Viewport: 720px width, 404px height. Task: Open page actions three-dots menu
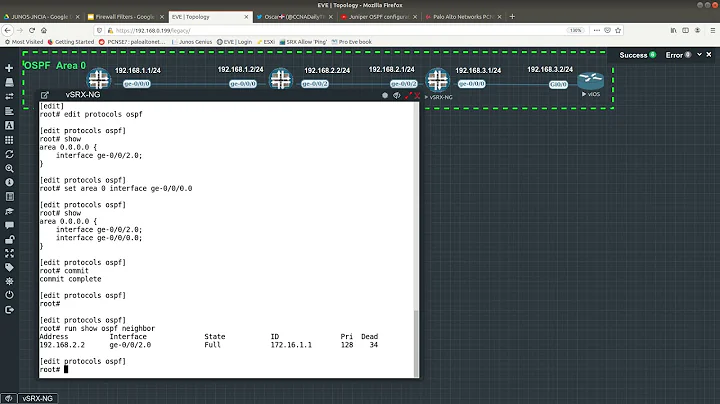pos(596,30)
